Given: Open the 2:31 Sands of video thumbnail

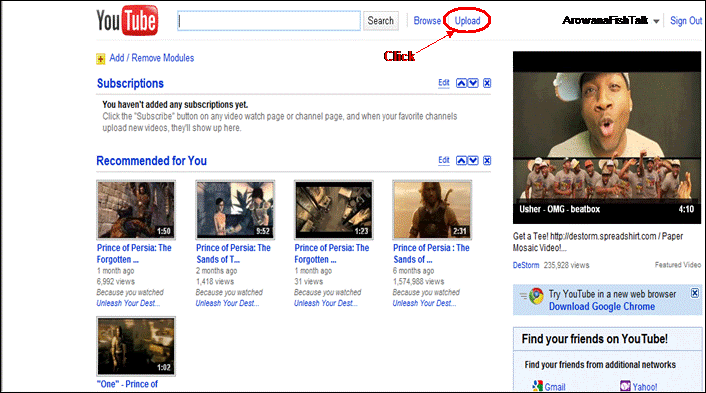Looking at the screenshot, I should (432, 210).
